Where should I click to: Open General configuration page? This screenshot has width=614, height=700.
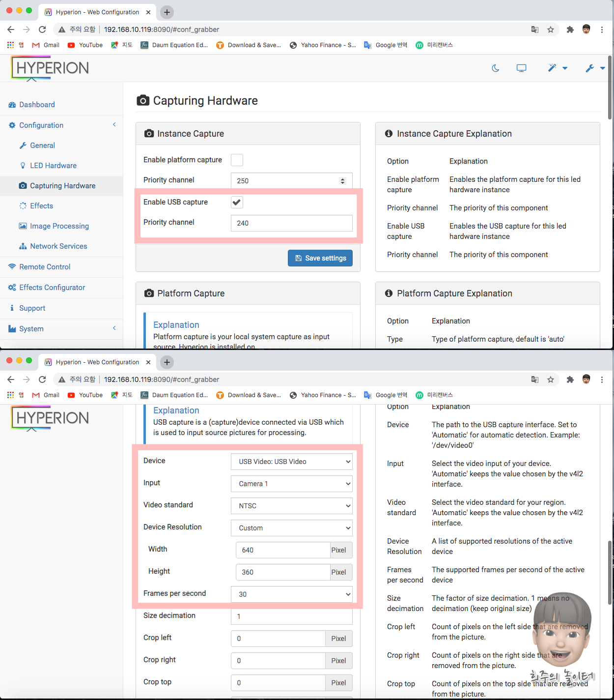point(42,146)
